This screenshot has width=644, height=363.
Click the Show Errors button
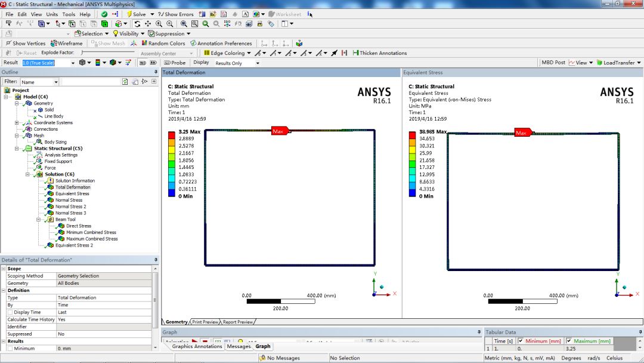pyautogui.click(x=175, y=14)
